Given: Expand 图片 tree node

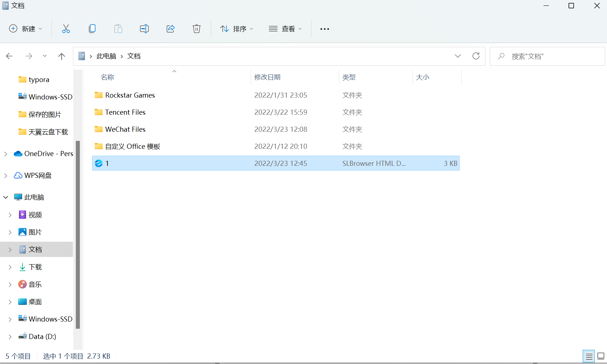Looking at the screenshot, I should pyautogui.click(x=10, y=232).
